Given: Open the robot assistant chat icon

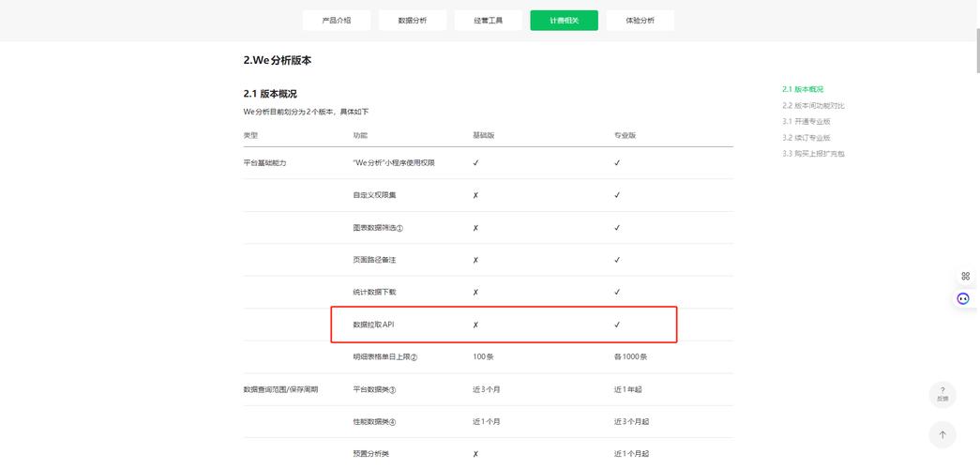Looking at the screenshot, I should (963, 298).
